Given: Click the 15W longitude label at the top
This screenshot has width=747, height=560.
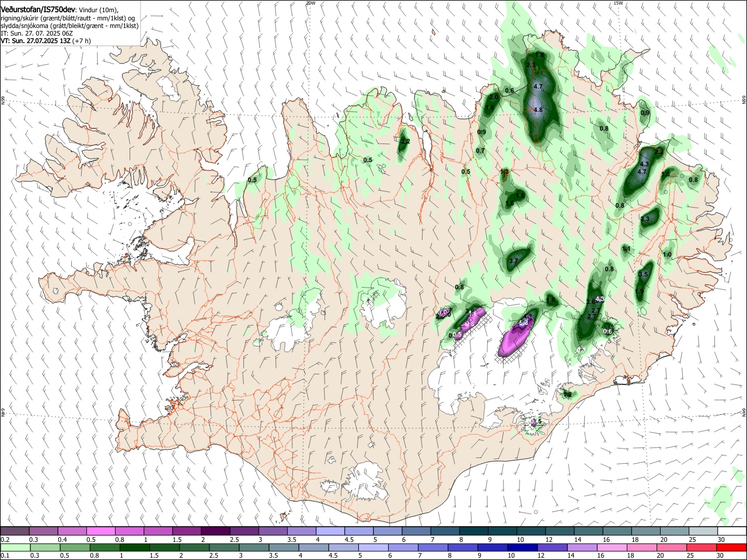Looking at the screenshot, I should click(x=618, y=3).
